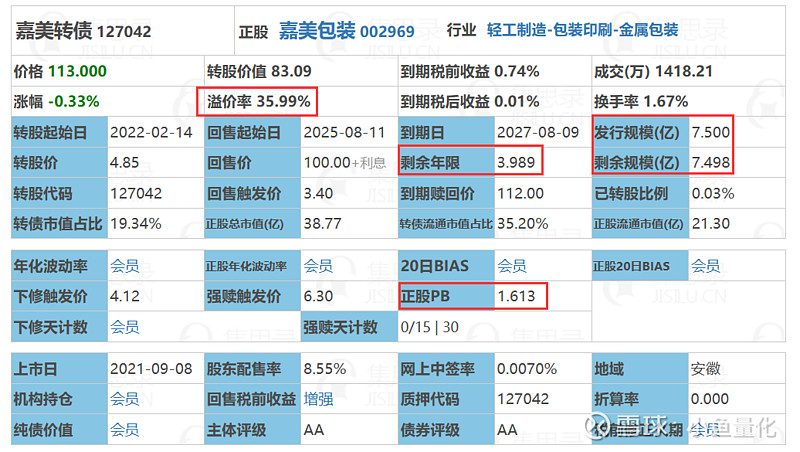Click the 会员 link beside 正股20日BIAS
This screenshot has width=800, height=452.
705,266
